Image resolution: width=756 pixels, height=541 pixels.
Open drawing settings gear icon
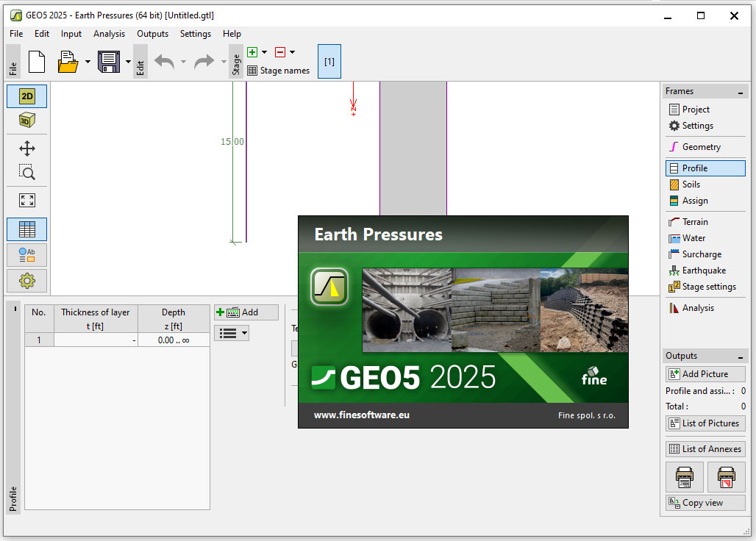tap(27, 280)
